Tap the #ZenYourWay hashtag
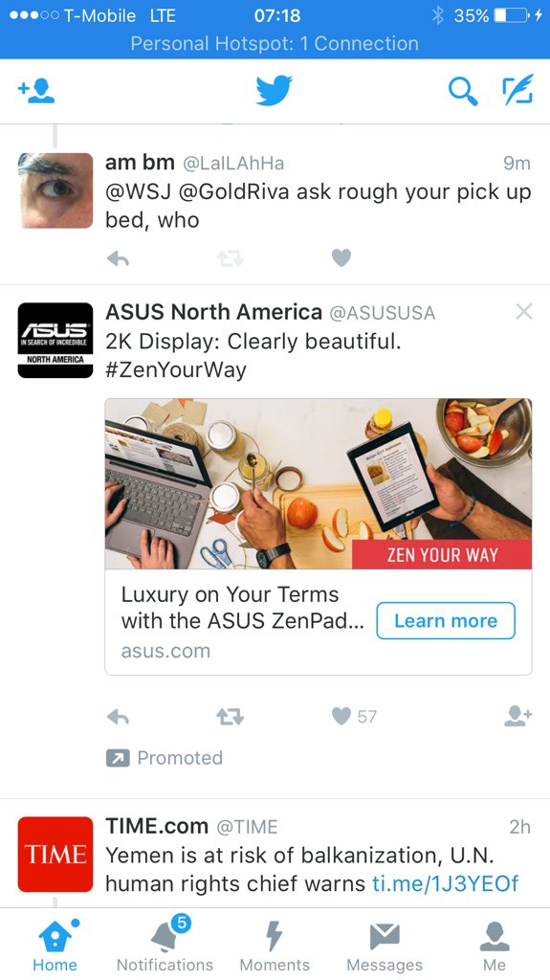Viewport: 550px width, 980px height. pos(176,370)
